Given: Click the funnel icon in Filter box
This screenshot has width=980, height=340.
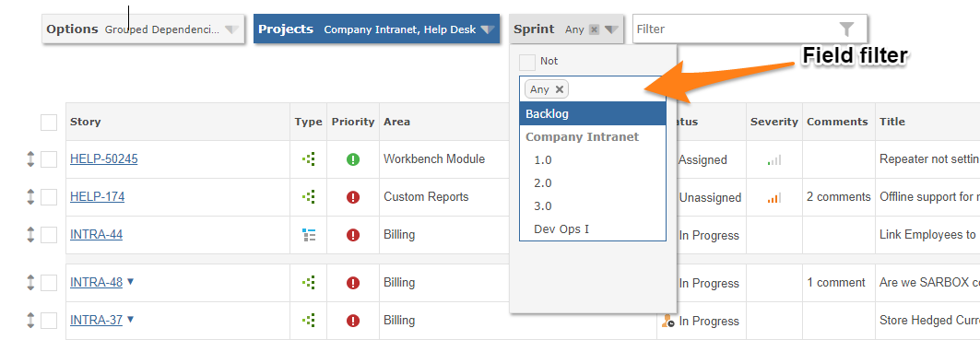Looking at the screenshot, I should (x=846, y=29).
